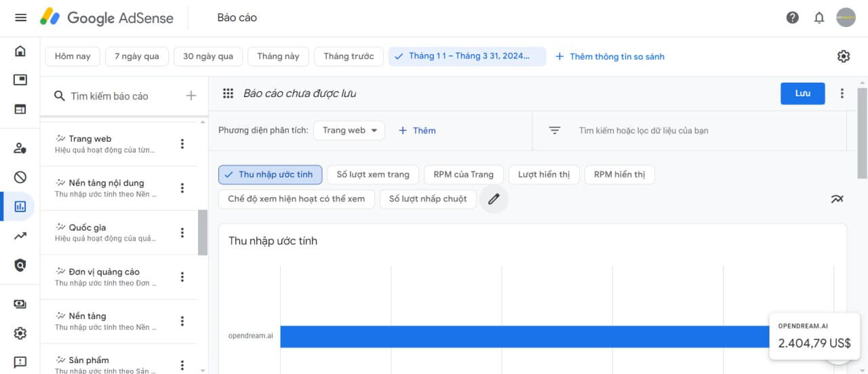This screenshot has width=868, height=374.
Task: Toggle Chế độ xem hiện hoạt có thể xem chip
Action: click(x=296, y=199)
